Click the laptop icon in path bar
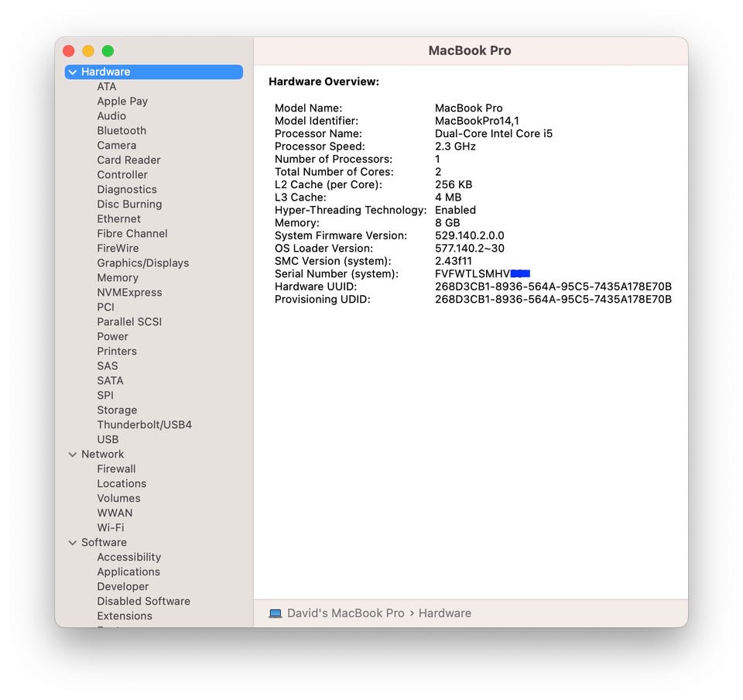Image resolution: width=743 pixels, height=700 pixels. (276, 613)
